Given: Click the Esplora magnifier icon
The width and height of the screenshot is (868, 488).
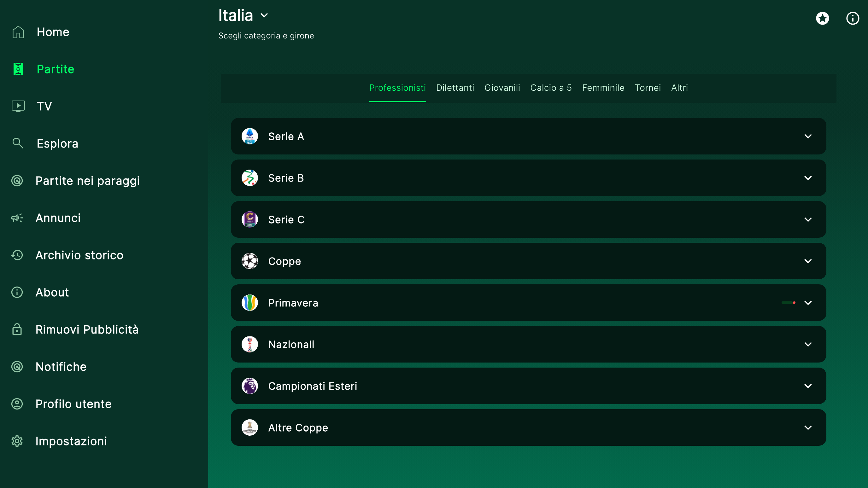Looking at the screenshot, I should coord(18,143).
